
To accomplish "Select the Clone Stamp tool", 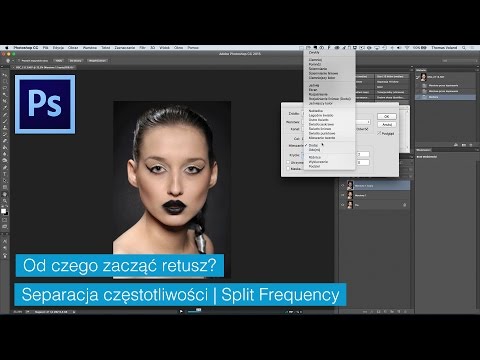I will click(x=5, y=128).
